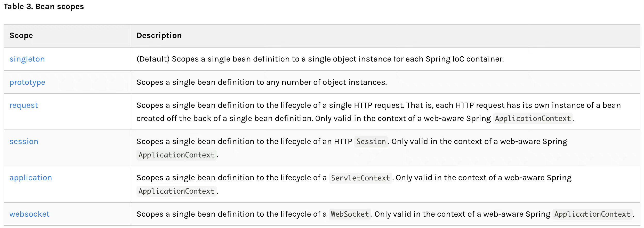Go to the session scope link
Image resolution: width=644 pixels, height=228 pixels.
(x=24, y=141)
